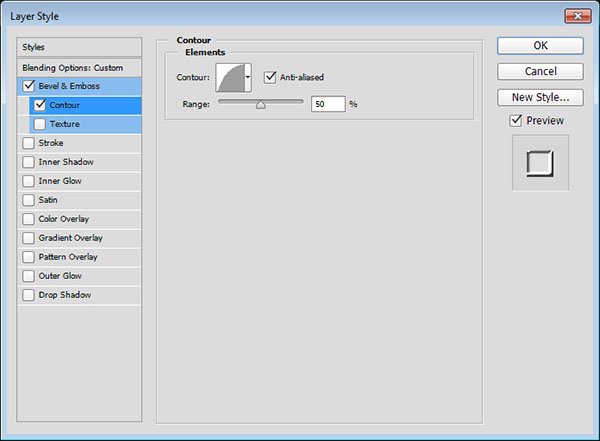
Task: Confirm with the OK button
Action: click(x=540, y=46)
